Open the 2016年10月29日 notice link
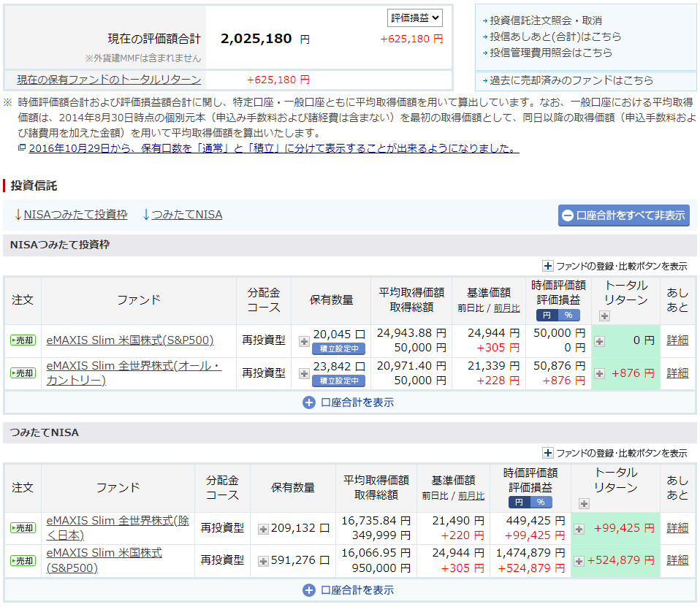 [274, 148]
